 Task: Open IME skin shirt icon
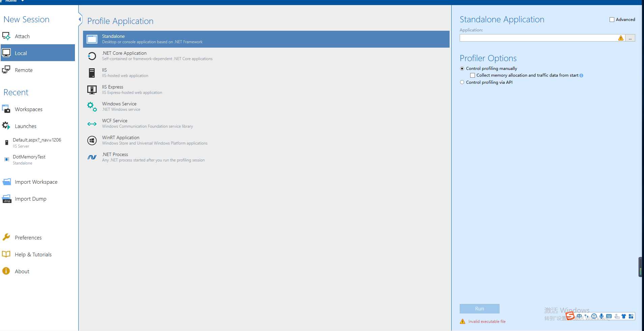(x=624, y=316)
